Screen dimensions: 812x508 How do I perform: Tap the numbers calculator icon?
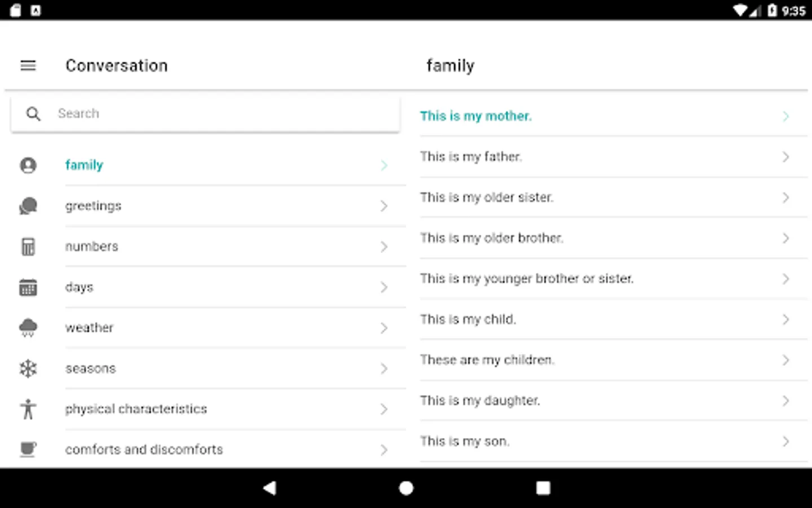click(28, 247)
